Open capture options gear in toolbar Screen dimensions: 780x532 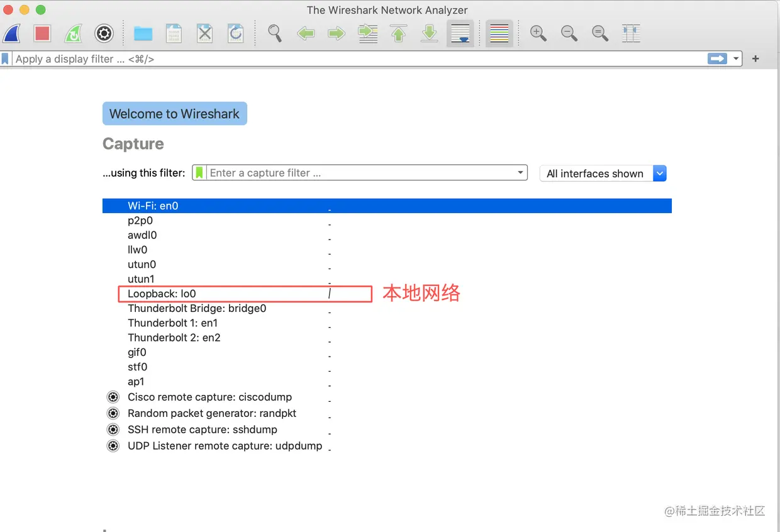104,33
